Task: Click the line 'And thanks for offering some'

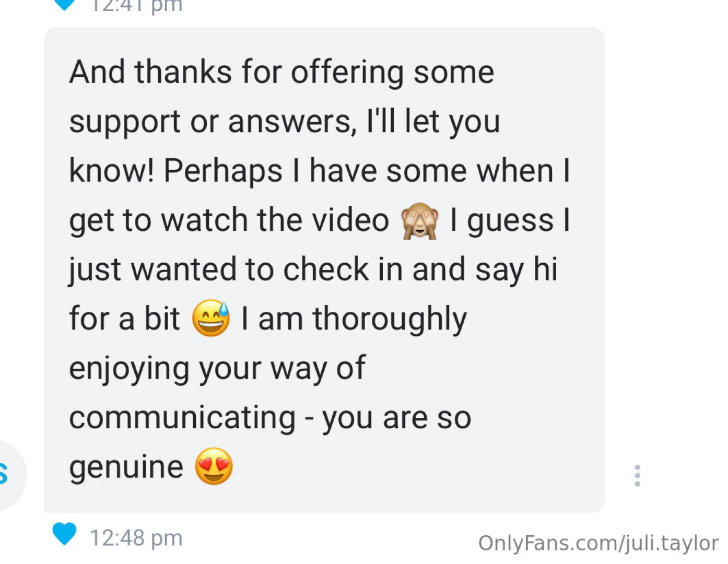Action: click(x=281, y=72)
